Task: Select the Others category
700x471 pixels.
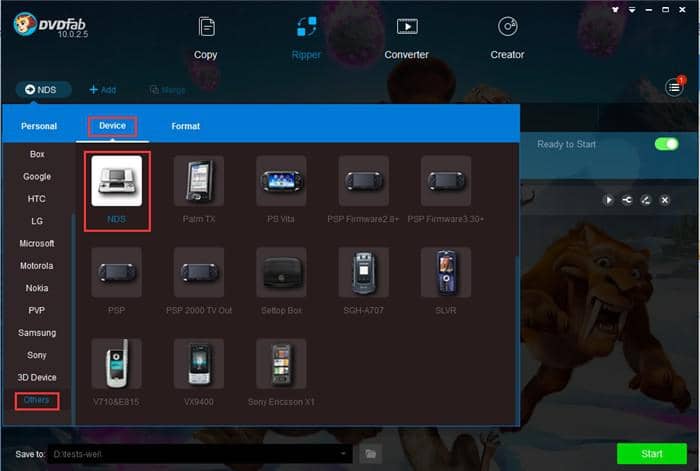Action: coord(37,400)
